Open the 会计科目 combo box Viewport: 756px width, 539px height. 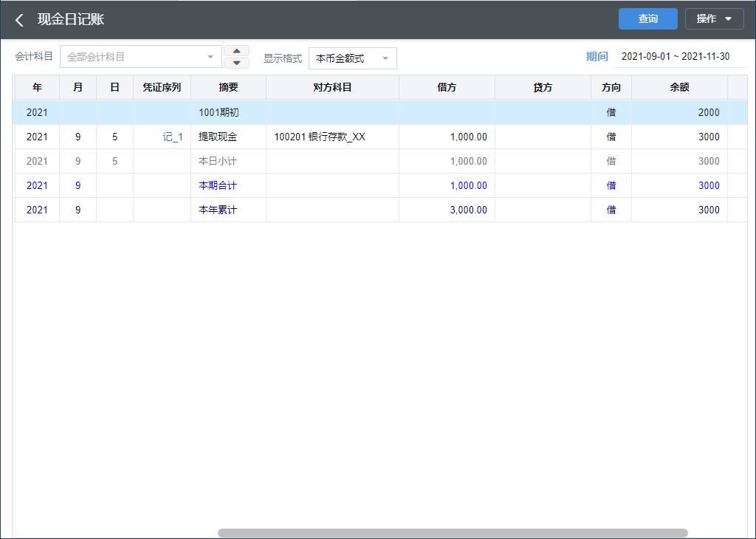click(141, 57)
